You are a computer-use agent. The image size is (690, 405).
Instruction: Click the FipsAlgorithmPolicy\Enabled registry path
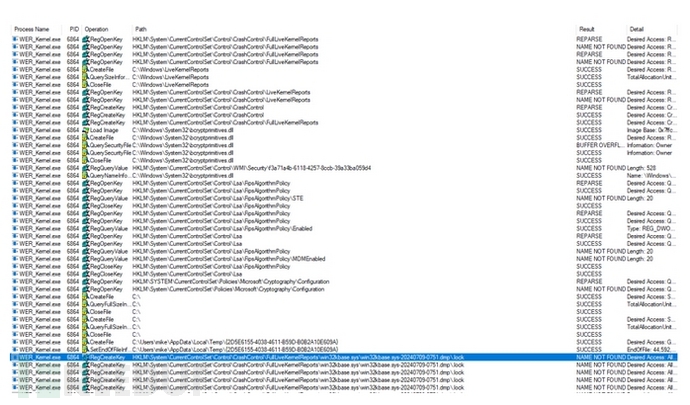click(x=222, y=229)
